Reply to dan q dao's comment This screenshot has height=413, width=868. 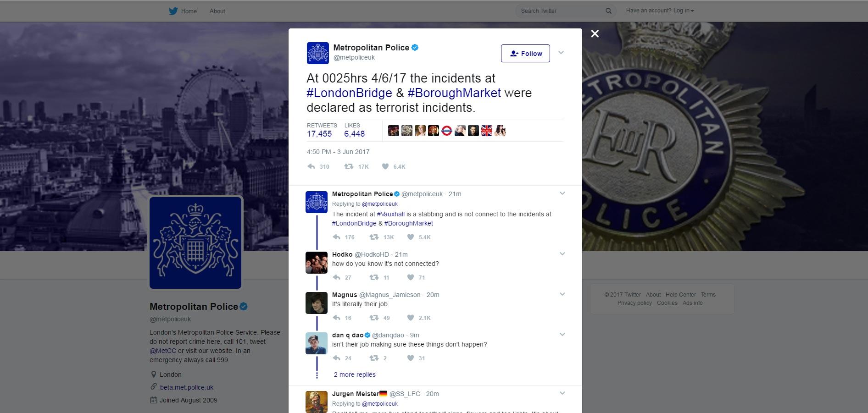(x=336, y=358)
